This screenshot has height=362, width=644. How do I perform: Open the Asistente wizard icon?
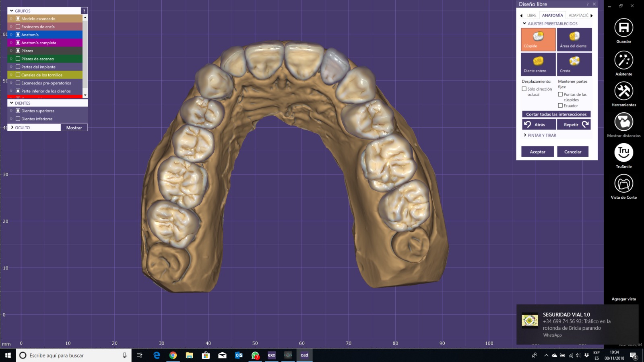tap(623, 60)
